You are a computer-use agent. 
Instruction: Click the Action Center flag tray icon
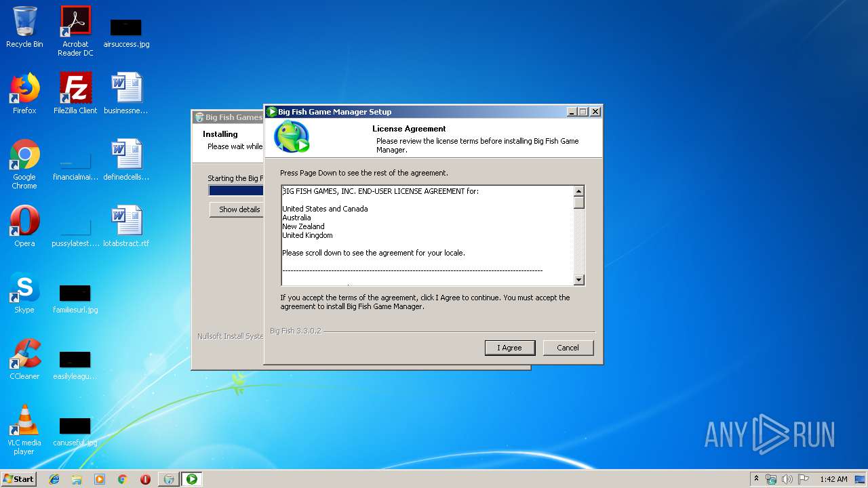(x=803, y=479)
